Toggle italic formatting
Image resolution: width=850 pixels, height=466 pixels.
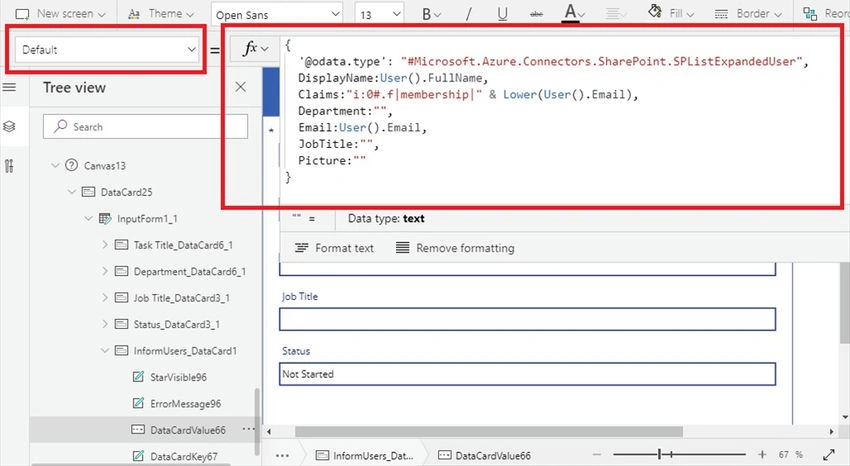[468, 14]
